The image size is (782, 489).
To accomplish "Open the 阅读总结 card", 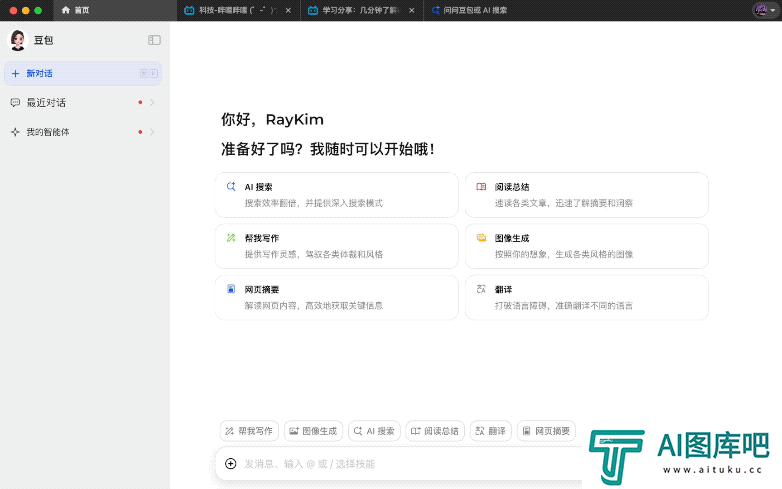I will [586, 195].
